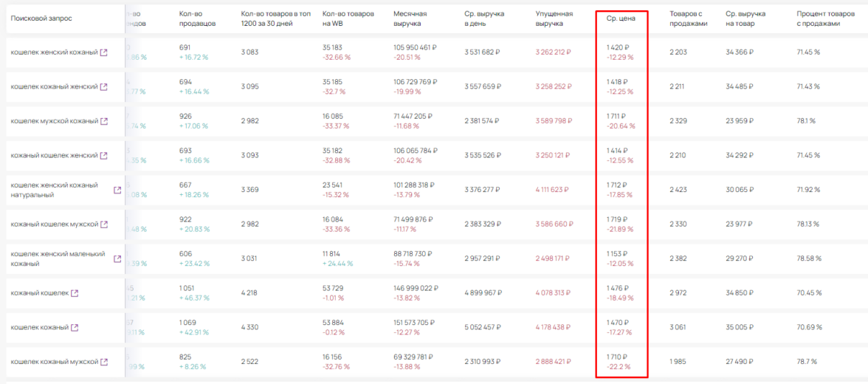Click average price 1 420 ₽
Screen dimensions: 868x384
(618, 48)
